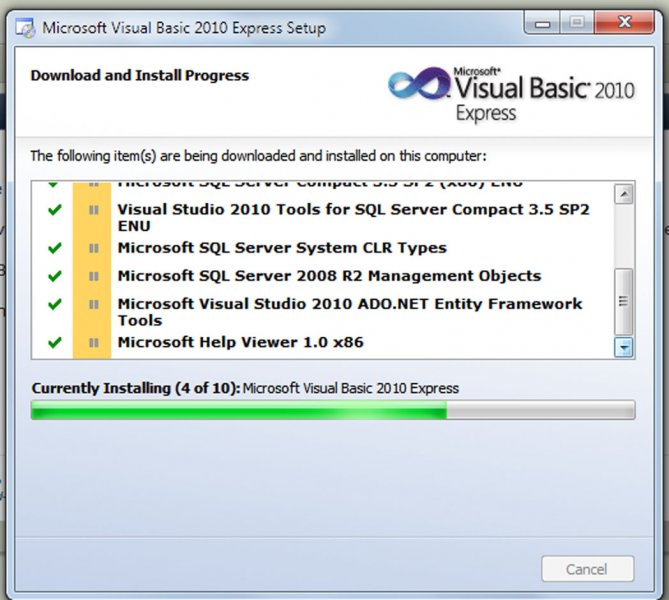Close the setup window with the X button
Screen dimensions: 669x600
tap(624, 23)
